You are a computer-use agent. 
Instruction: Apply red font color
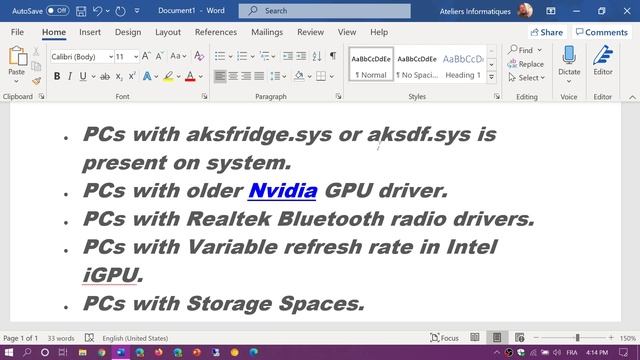pyautogui.click(x=190, y=76)
